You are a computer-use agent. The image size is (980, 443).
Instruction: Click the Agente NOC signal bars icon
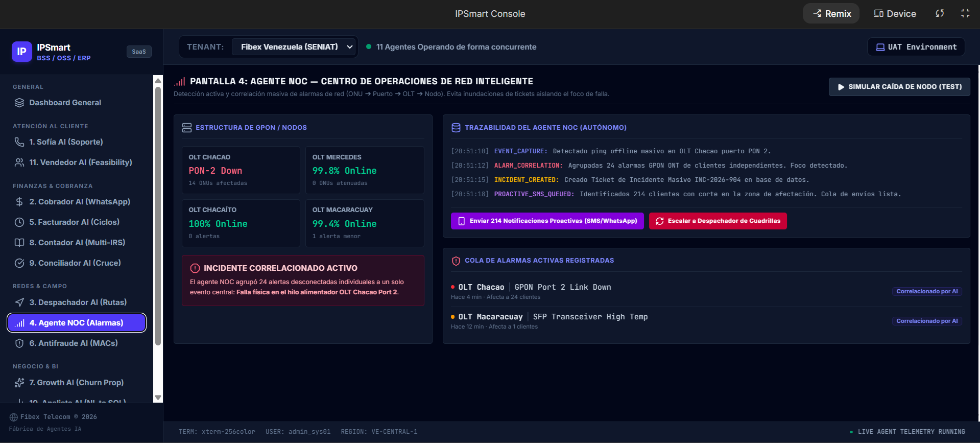[19, 323]
